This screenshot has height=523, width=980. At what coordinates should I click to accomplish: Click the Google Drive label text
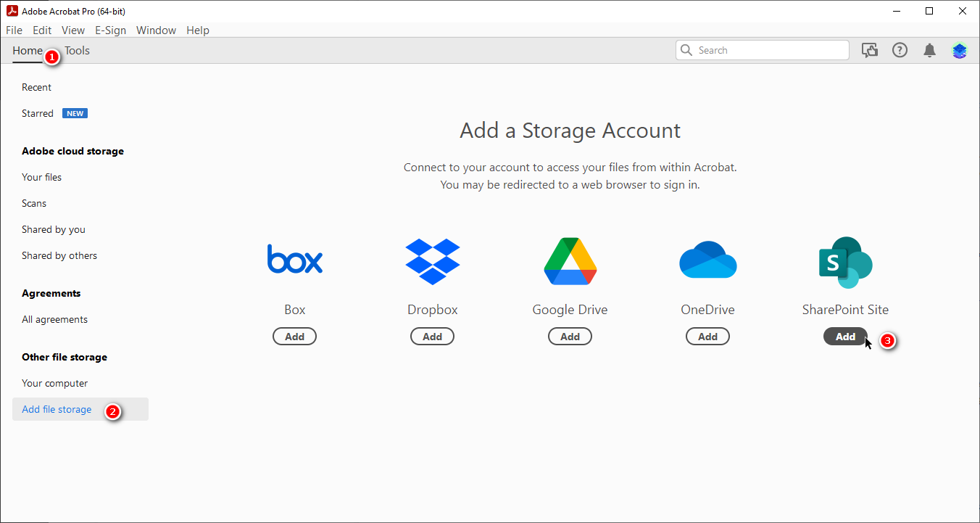[x=570, y=310]
